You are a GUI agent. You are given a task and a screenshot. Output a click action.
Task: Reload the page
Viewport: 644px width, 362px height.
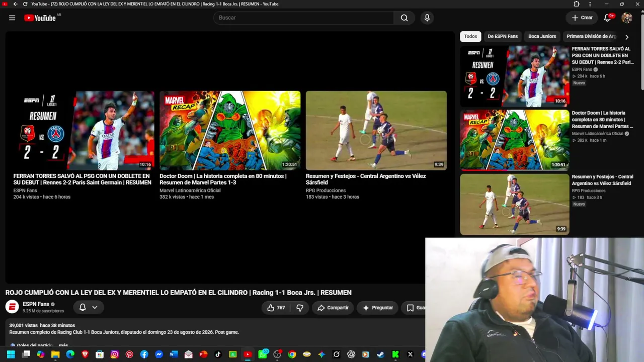[25, 4]
